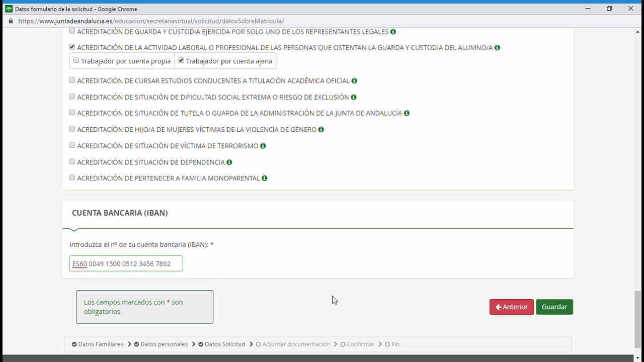Go to Datos Familiares step

[98, 344]
